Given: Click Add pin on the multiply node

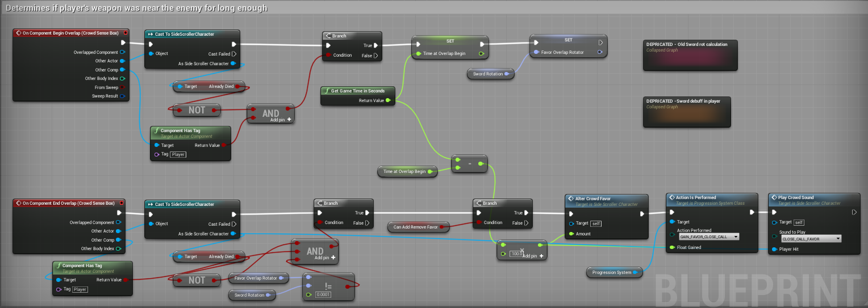Looking at the screenshot, I should pyautogui.click(x=532, y=256).
